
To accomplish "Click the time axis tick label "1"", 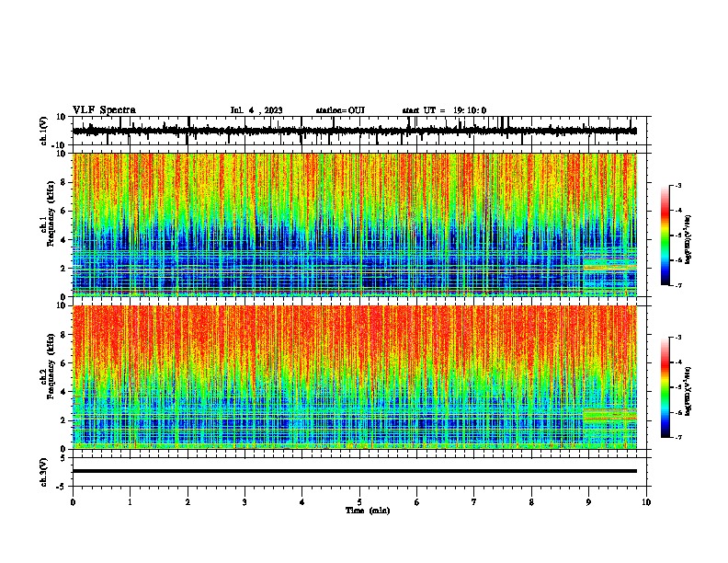I will 130,501.
